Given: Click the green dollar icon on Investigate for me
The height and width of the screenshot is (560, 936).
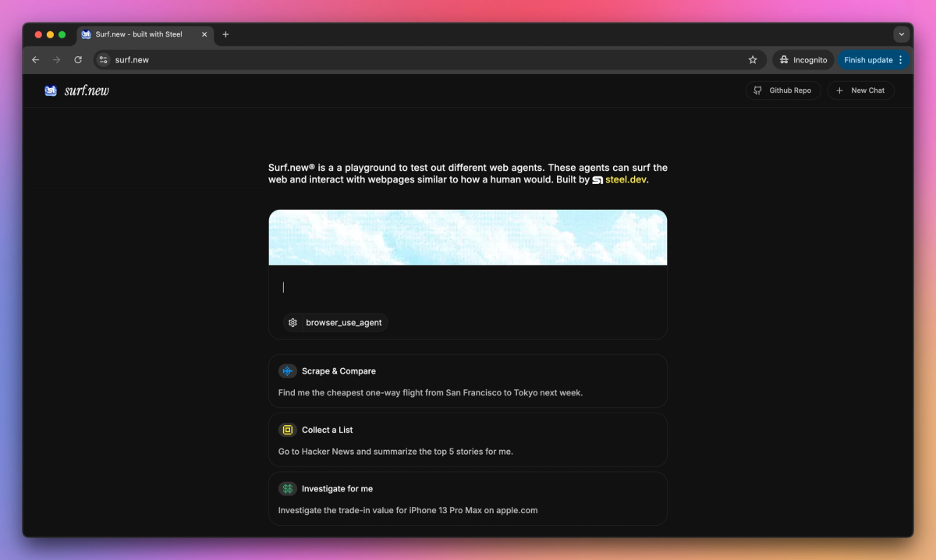Looking at the screenshot, I should tap(288, 488).
